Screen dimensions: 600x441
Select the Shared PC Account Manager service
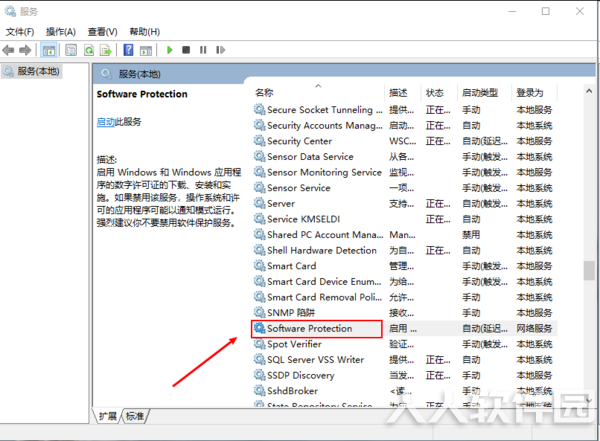pos(404,235)
